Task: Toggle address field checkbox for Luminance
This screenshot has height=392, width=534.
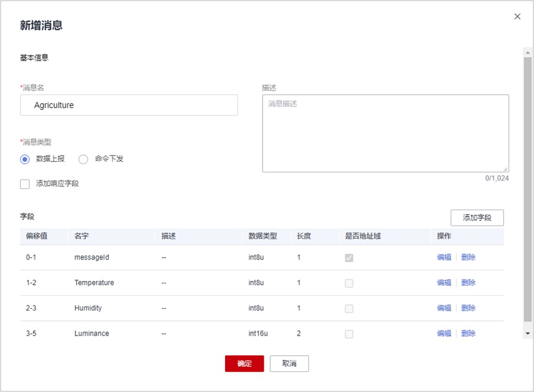Action: click(x=349, y=334)
